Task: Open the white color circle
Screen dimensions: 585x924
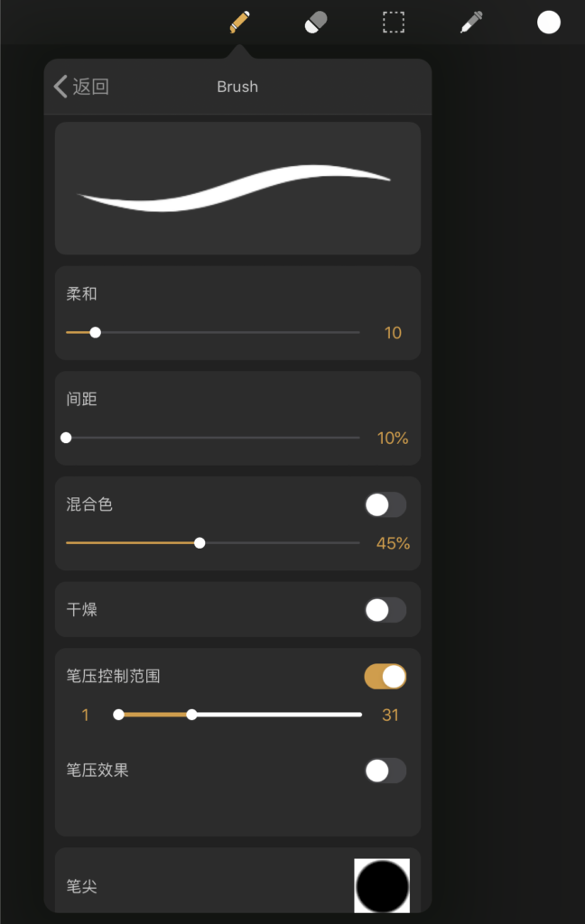Action: (549, 23)
